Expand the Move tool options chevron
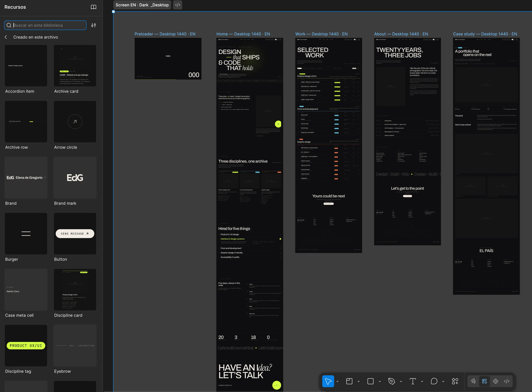 (337, 381)
